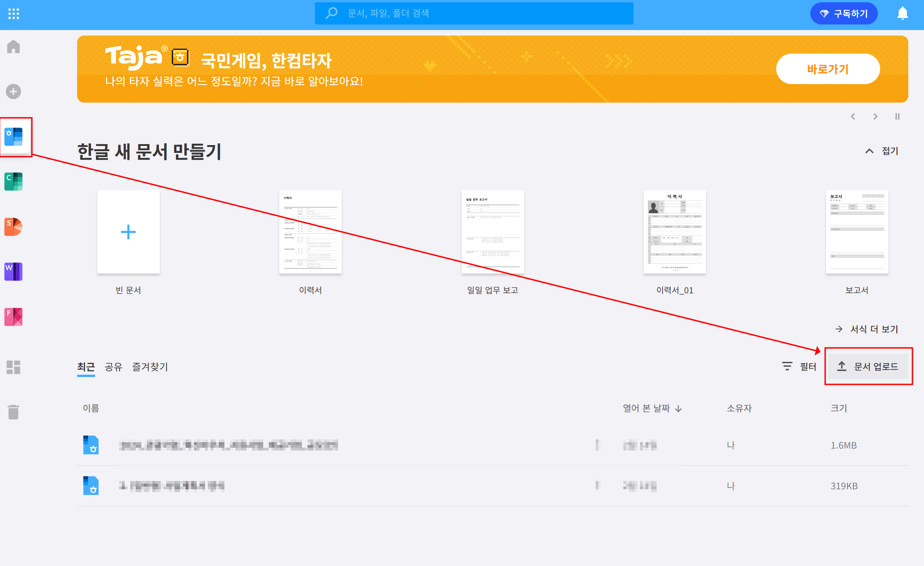Click the plus create-new sidebar icon
This screenshot has height=566, width=924.
click(13, 91)
